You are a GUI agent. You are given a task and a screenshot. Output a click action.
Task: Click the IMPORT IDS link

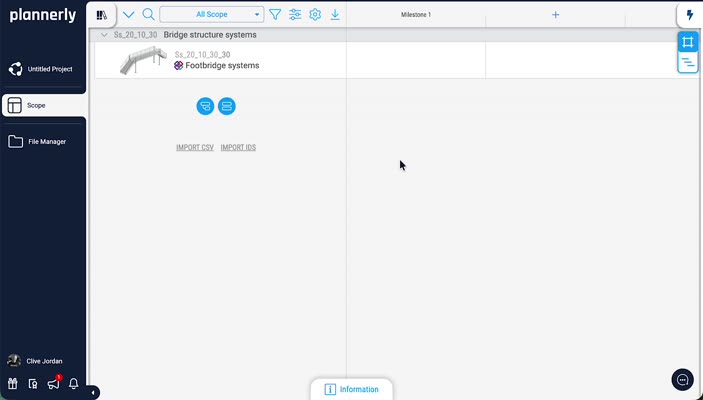[x=238, y=148]
